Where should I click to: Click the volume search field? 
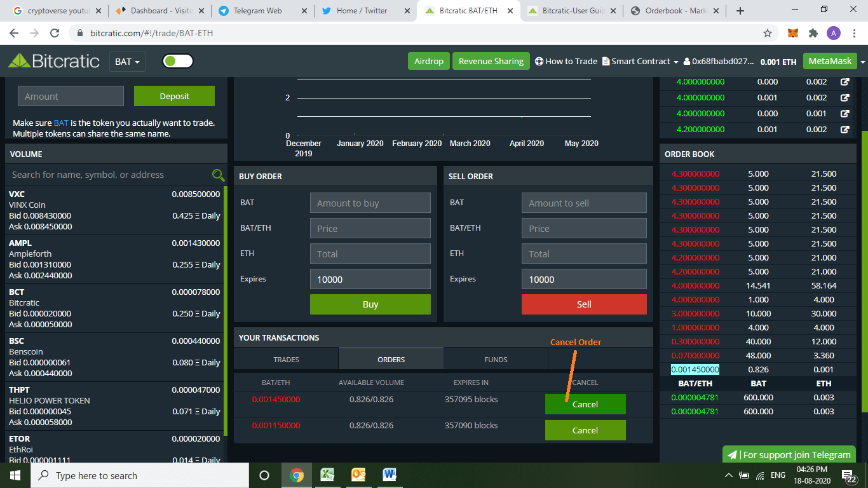coord(108,175)
